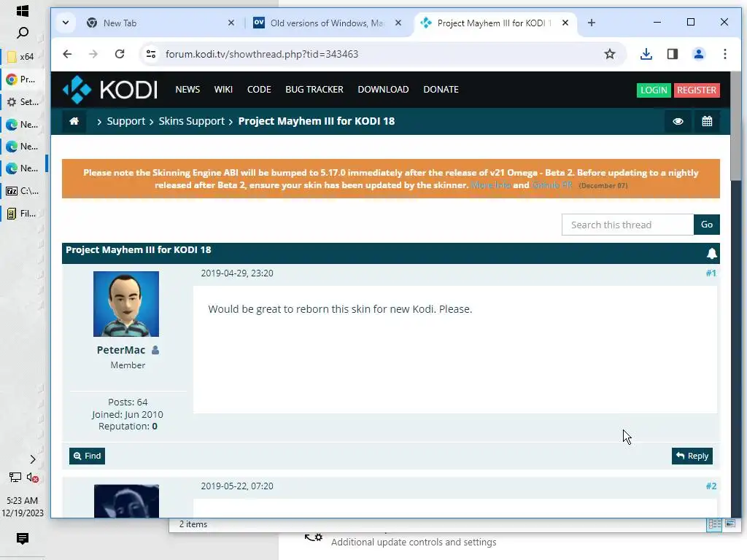Click the address bar URL field

376,54
